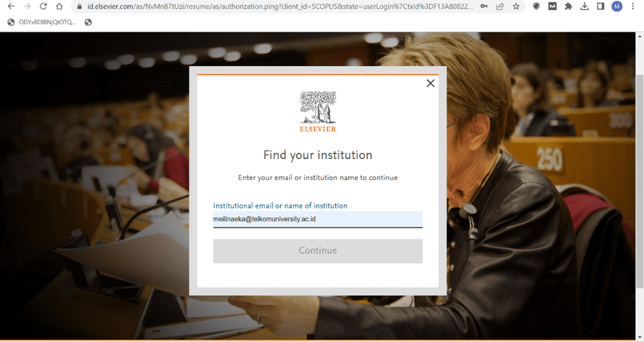Open the extensions puzzle piece menu

point(568,7)
